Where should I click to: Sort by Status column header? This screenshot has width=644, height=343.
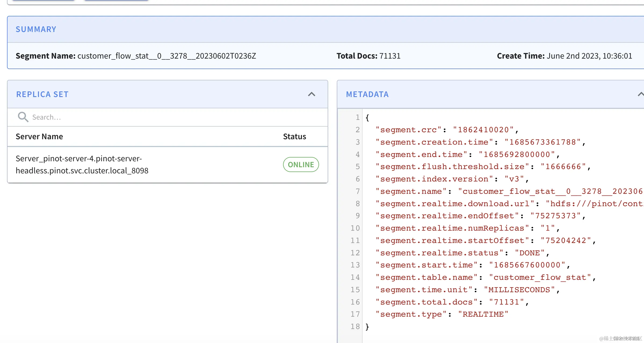point(294,137)
